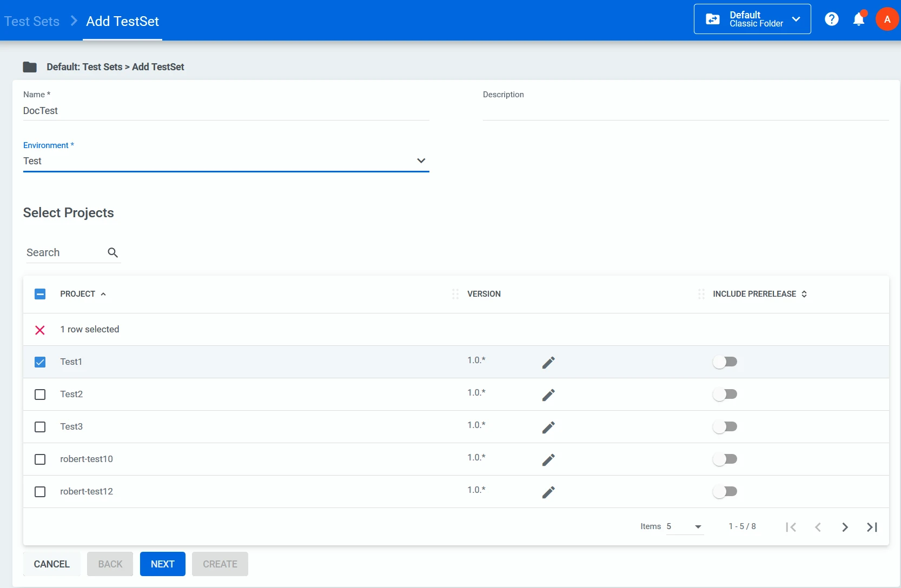This screenshot has height=588, width=901.
Task: Go to the previous page of projects
Action: tap(818, 527)
